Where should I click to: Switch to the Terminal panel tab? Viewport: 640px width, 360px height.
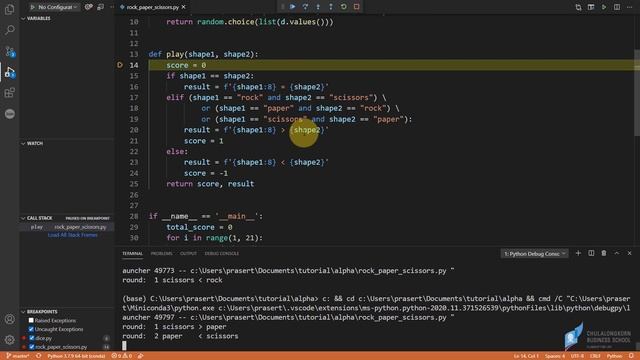point(132,253)
